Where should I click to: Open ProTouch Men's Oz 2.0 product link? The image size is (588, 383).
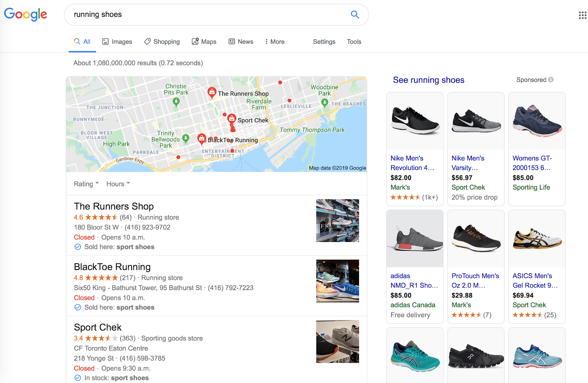475,281
